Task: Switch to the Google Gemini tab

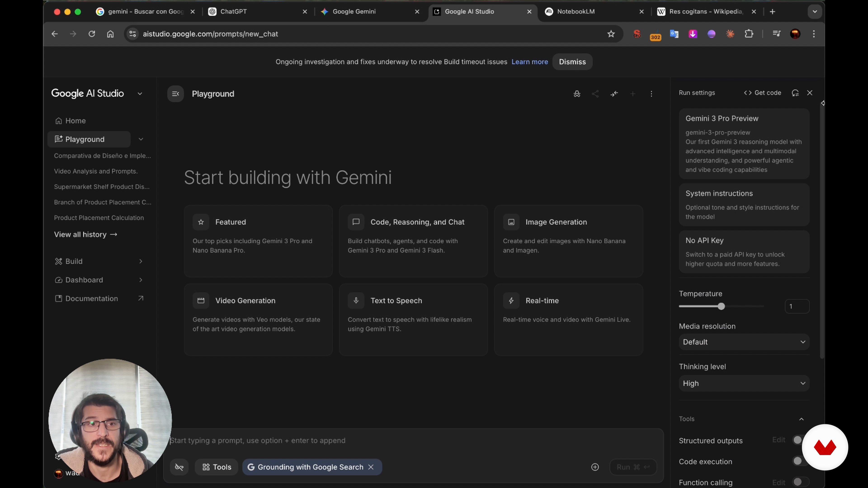Action: point(370,12)
